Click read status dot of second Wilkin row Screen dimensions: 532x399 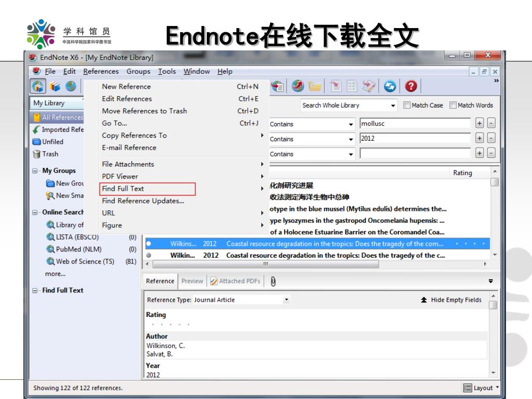click(149, 255)
